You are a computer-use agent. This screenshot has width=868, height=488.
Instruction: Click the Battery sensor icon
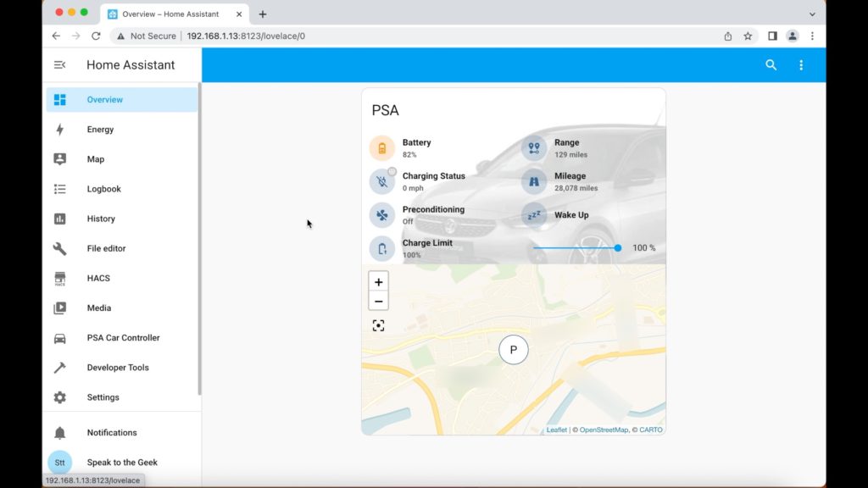pos(382,148)
